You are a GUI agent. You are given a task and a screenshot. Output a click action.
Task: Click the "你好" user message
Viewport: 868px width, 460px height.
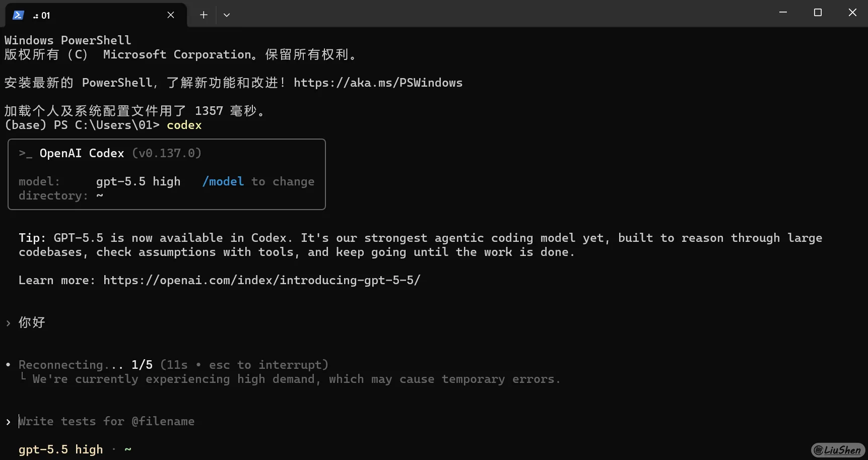[x=32, y=322]
